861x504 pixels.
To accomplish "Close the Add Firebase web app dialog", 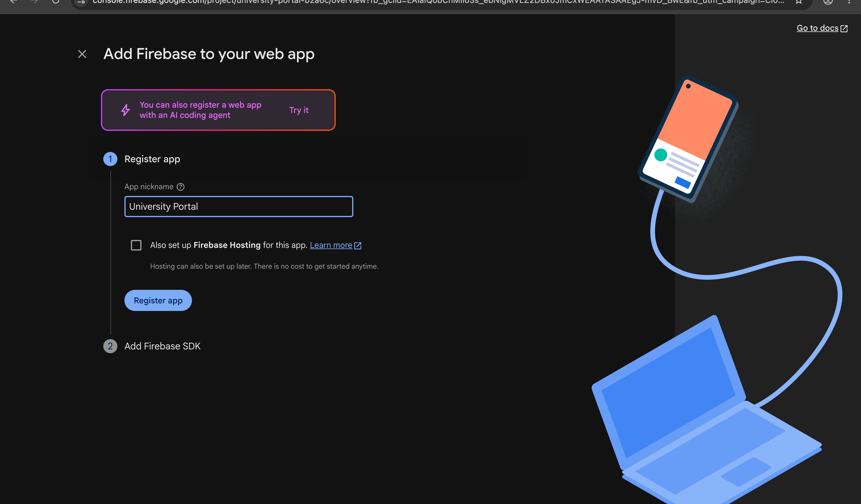I will point(82,54).
